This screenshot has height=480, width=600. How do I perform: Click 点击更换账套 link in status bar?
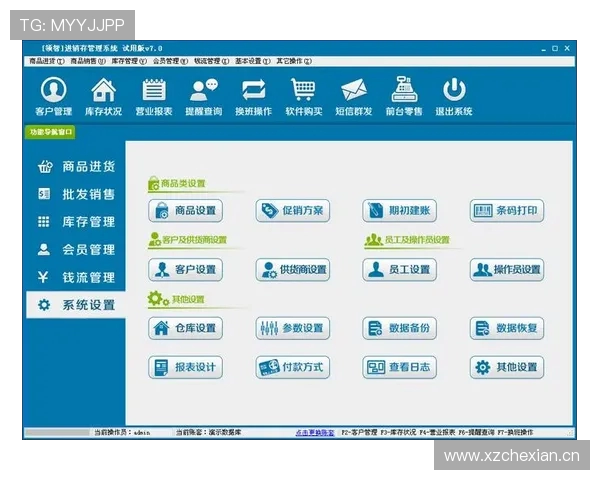315,433
